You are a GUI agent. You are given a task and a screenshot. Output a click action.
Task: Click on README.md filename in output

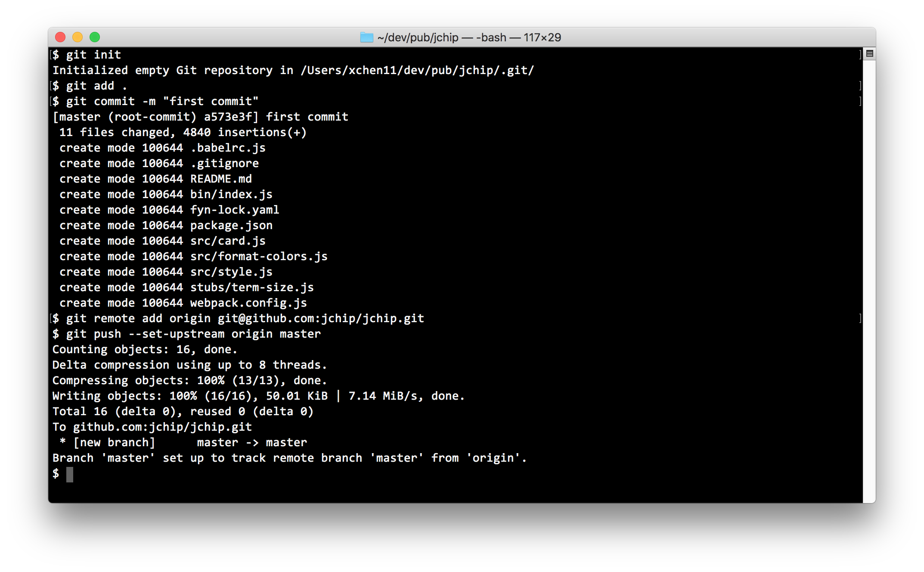point(218,179)
